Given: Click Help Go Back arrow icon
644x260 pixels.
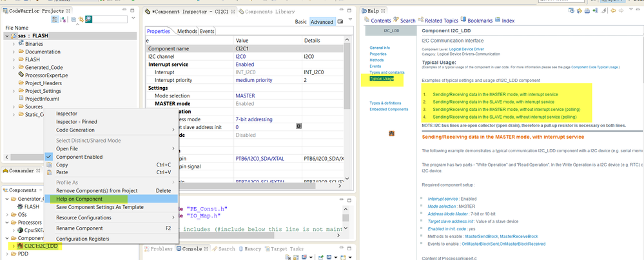Looking at the screenshot, I should (x=612, y=11).
